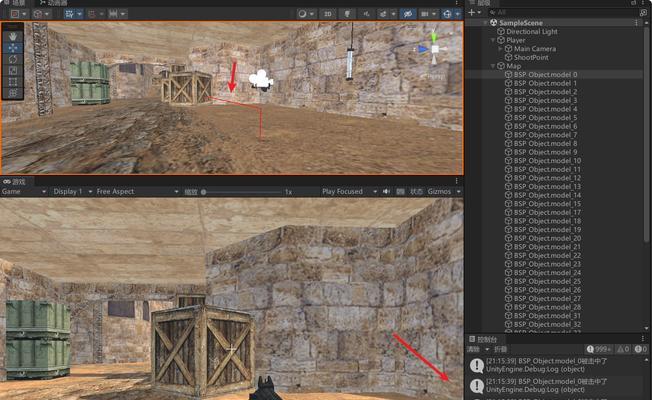Click the Console Clear button
The image size is (652, 400).
473,349
